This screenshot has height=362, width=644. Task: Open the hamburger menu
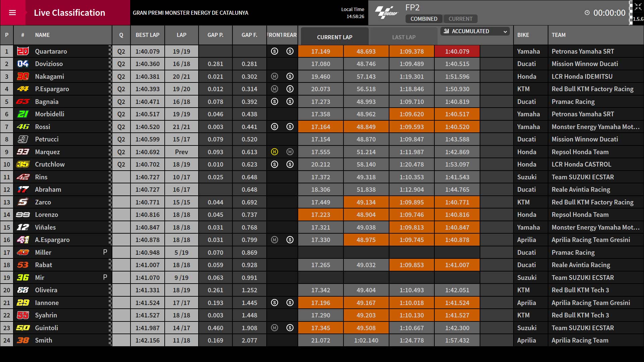tap(12, 13)
